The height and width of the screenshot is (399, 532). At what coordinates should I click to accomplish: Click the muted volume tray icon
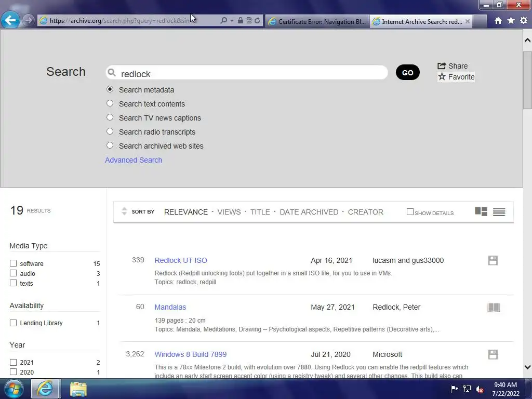480,389
